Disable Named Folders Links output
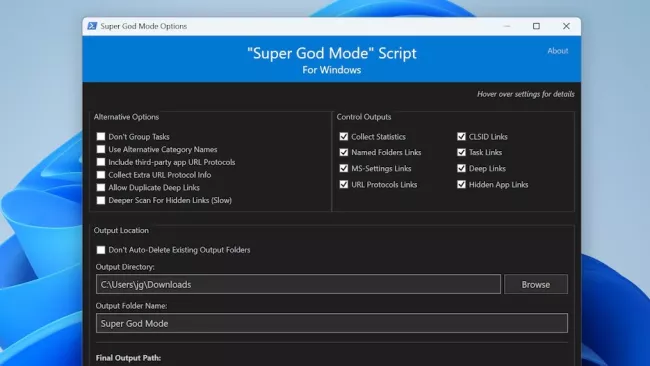The height and width of the screenshot is (366, 650). [344, 152]
